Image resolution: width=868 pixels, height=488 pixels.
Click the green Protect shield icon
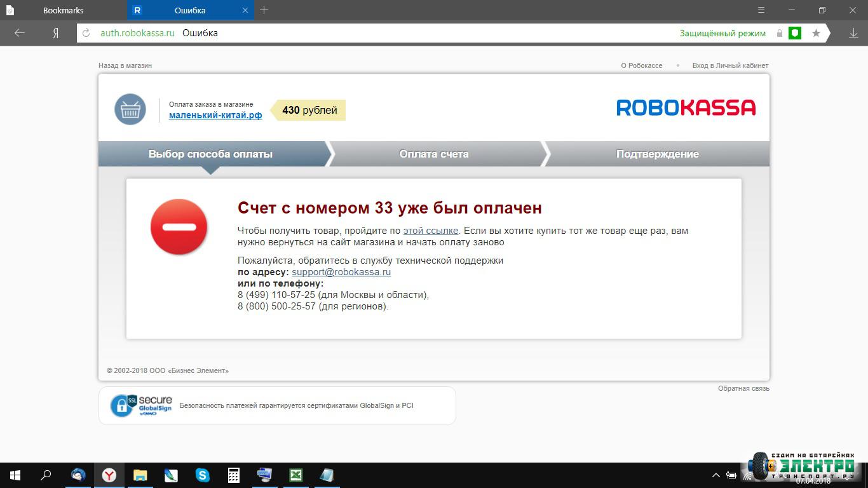[795, 33]
